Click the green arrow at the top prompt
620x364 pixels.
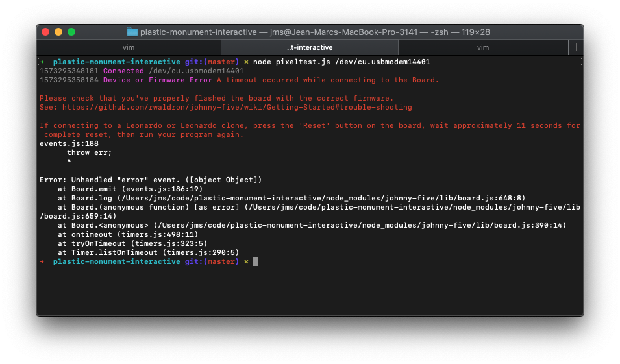42,62
